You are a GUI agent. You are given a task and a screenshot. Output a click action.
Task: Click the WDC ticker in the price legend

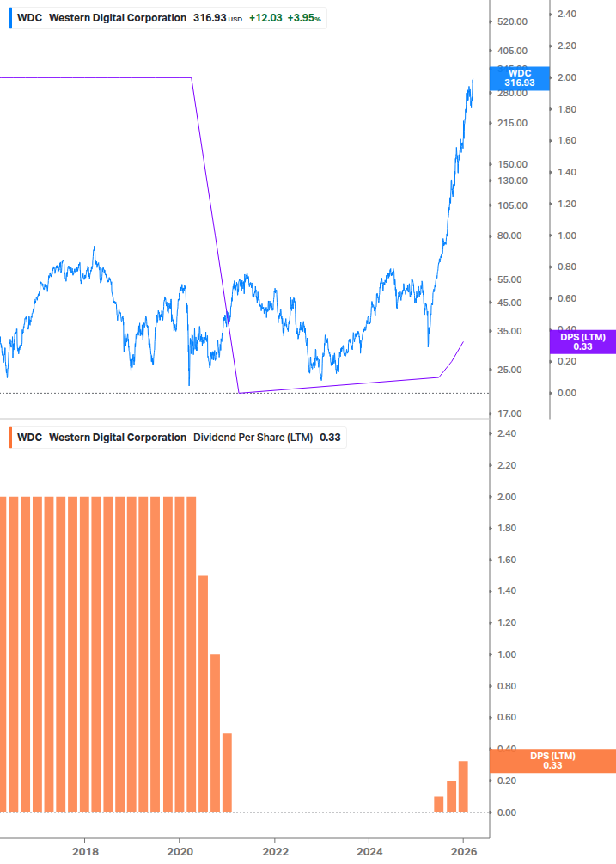30,18
